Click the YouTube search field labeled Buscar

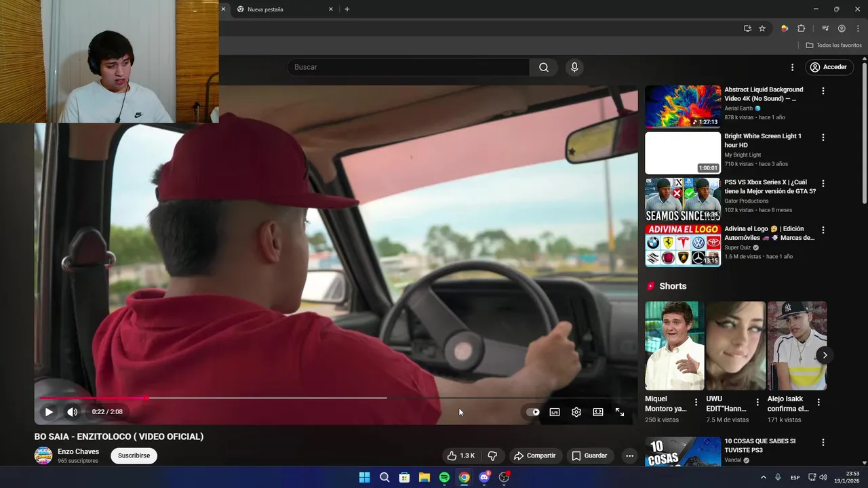pos(408,67)
